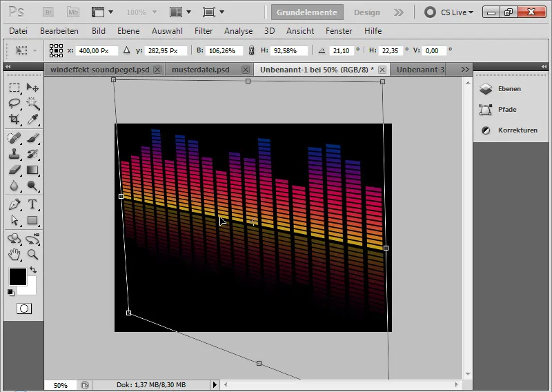The image size is (552, 392).
Task: Set the reference point location grid
Action: [x=56, y=50]
